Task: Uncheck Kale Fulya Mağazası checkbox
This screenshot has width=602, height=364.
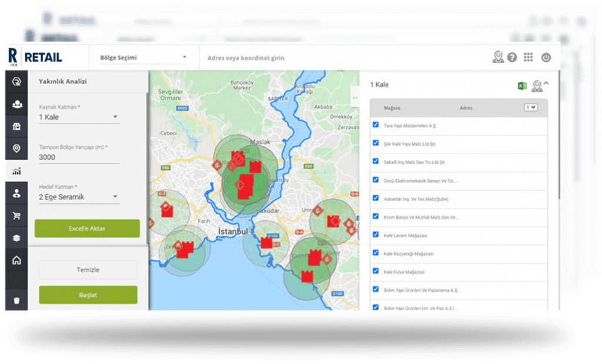Action: click(x=376, y=271)
